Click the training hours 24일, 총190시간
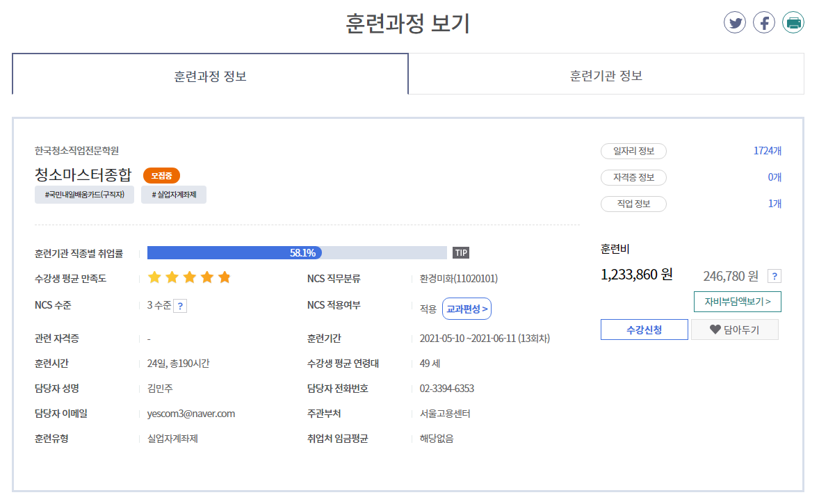The width and height of the screenshot is (819, 504). coord(178,364)
